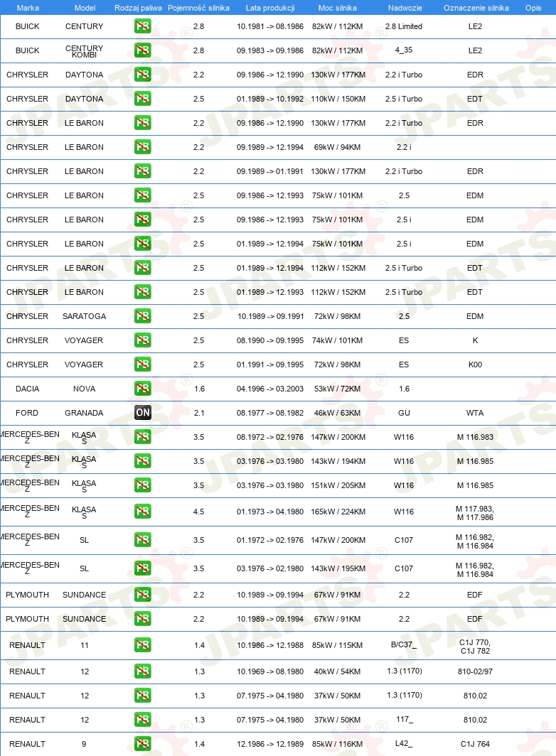Viewport: 556px width, 756px height.
Task: Click petrol icon in Voyager 74kW / 101KM row
Action: tap(142, 340)
